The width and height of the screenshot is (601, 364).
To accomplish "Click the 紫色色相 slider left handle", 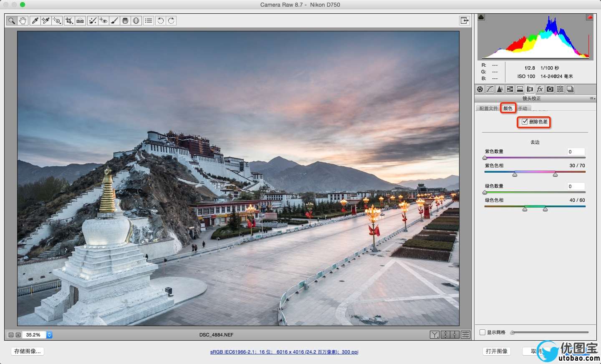I will pyautogui.click(x=515, y=175).
